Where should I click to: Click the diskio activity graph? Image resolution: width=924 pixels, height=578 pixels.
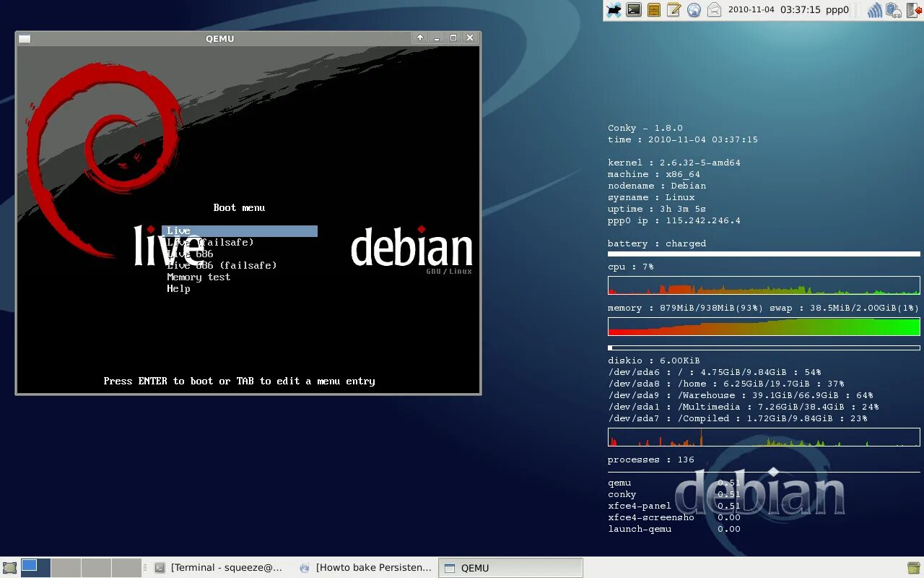764,437
